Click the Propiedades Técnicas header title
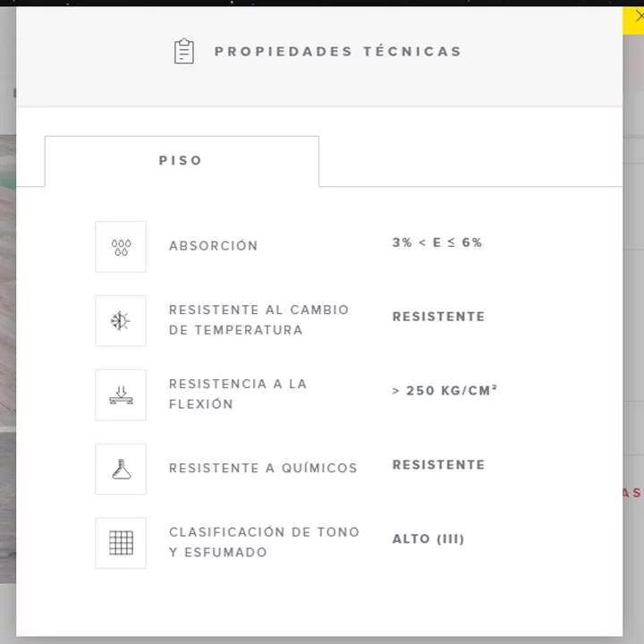This screenshot has width=644, height=644. pyautogui.click(x=338, y=52)
